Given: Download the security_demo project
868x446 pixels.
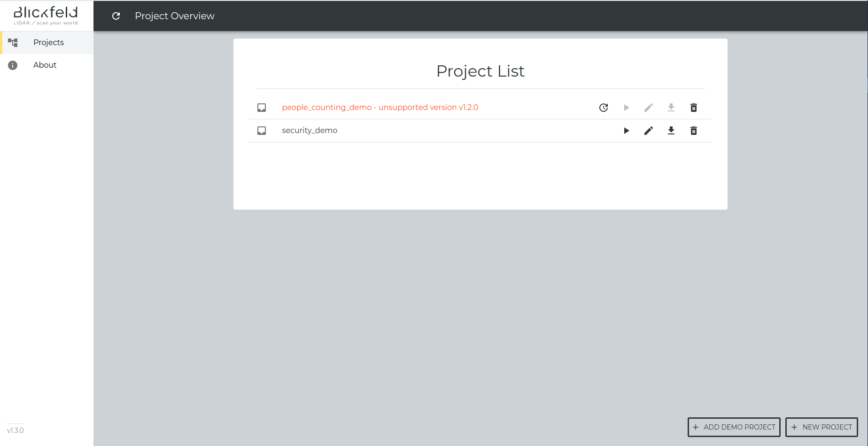Looking at the screenshot, I should click(x=671, y=131).
